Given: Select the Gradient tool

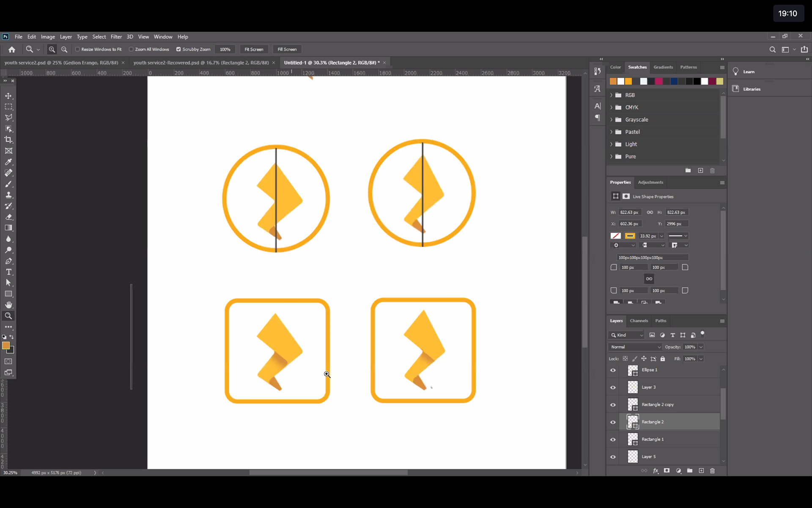Looking at the screenshot, I should [8, 228].
